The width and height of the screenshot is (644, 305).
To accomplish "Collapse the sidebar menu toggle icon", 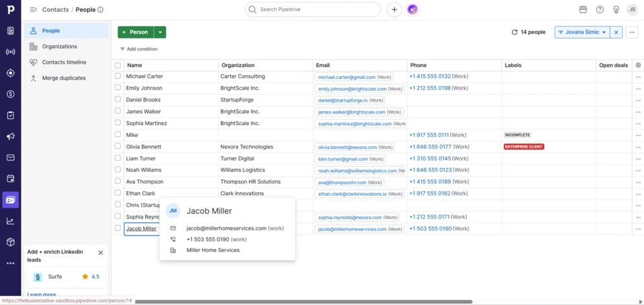I will pyautogui.click(x=33, y=9).
